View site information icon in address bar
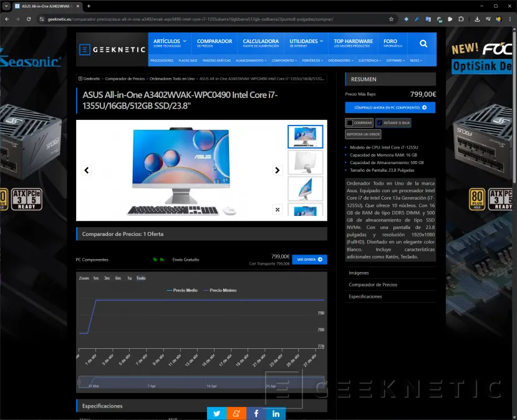Viewport: 517px width, 420px height. (42, 19)
